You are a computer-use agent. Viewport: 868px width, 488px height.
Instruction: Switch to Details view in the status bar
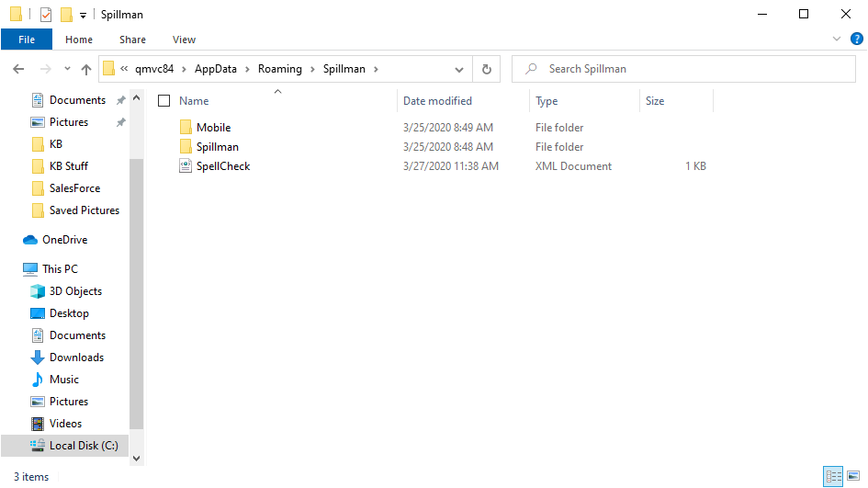833,476
